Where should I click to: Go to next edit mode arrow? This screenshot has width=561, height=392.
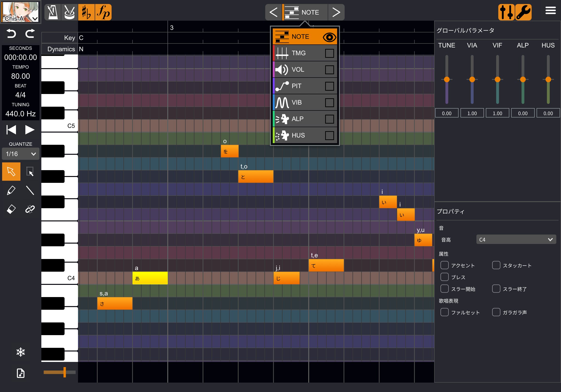[336, 12]
